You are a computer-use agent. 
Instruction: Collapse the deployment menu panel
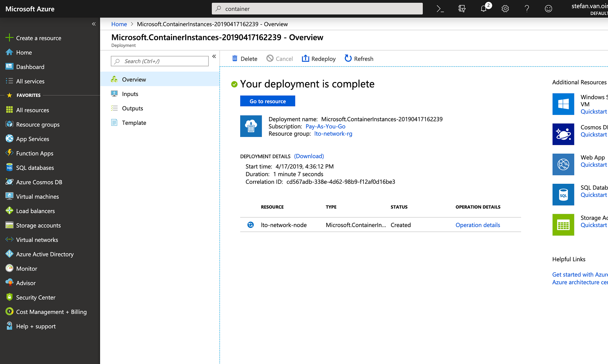click(x=214, y=56)
